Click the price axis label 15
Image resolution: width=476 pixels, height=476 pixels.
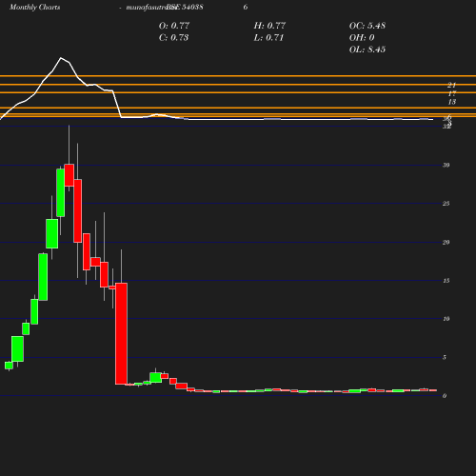coord(446,281)
